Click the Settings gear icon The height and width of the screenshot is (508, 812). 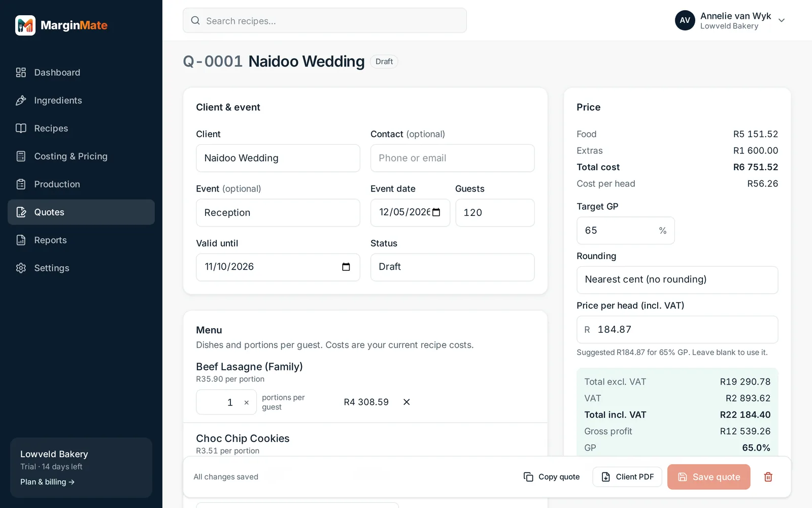tap(21, 268)
